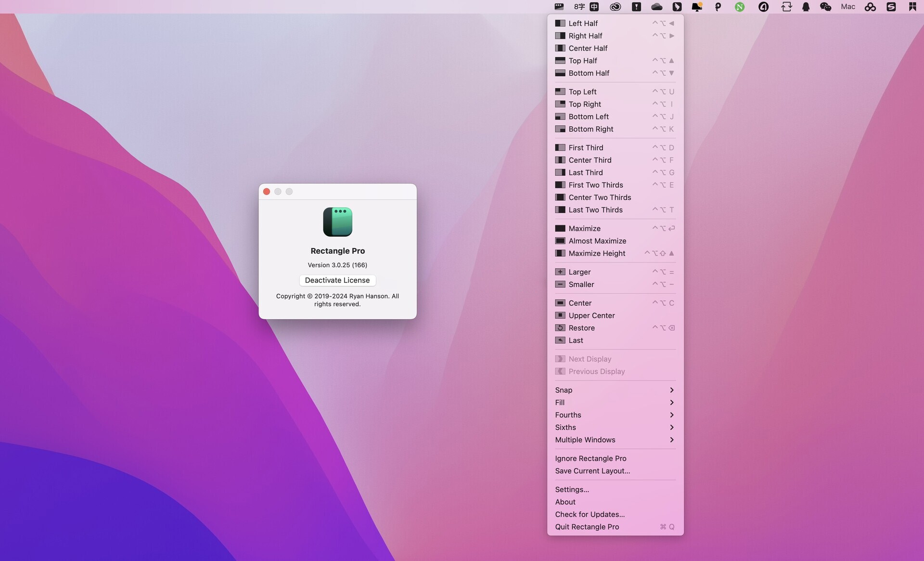Viewport: 924px width, 561px height.
Task: Open Check for Updates...
Action: coord(590,514)
